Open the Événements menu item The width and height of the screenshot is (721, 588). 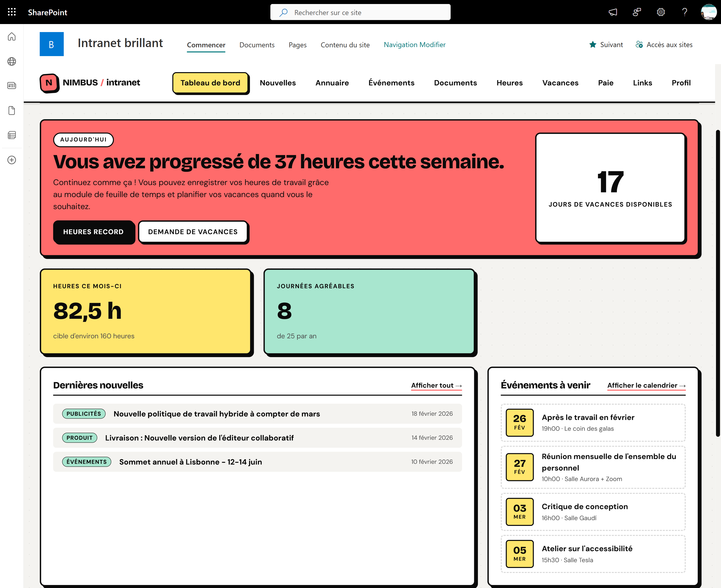[391, 83]
